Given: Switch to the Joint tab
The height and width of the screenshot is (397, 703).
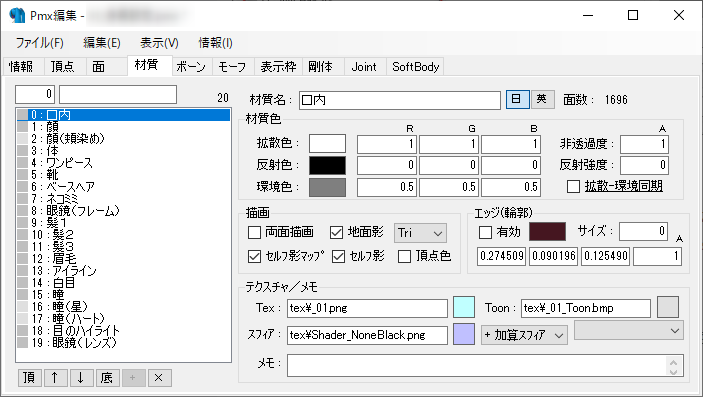Looking at the screenshot, I should tap(364, 66).
